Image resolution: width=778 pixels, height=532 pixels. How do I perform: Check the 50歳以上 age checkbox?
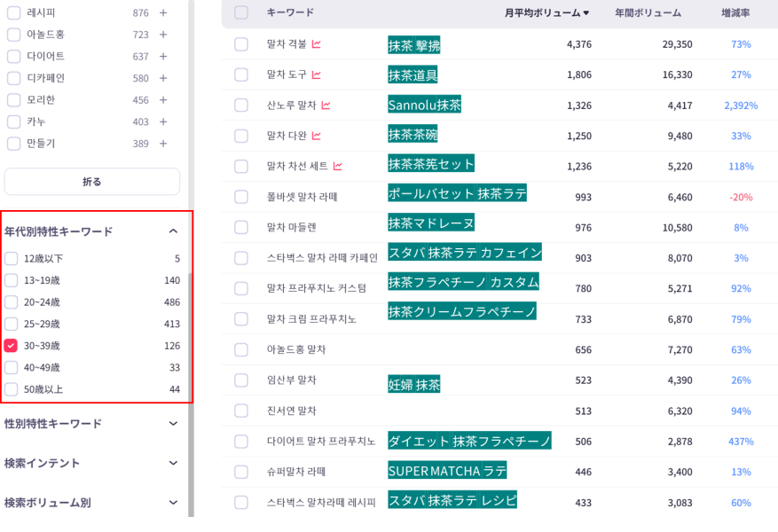click(x=11, y=389)
